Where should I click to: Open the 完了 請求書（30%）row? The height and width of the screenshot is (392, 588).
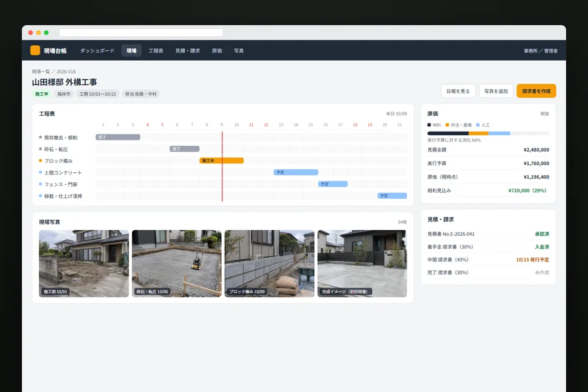coord(488,273)
